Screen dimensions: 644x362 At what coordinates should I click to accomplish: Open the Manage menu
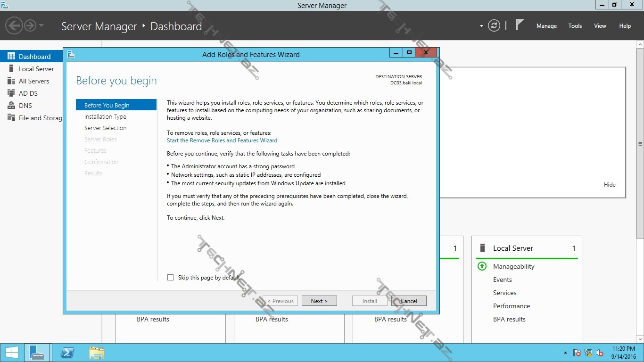coord(546,26)
